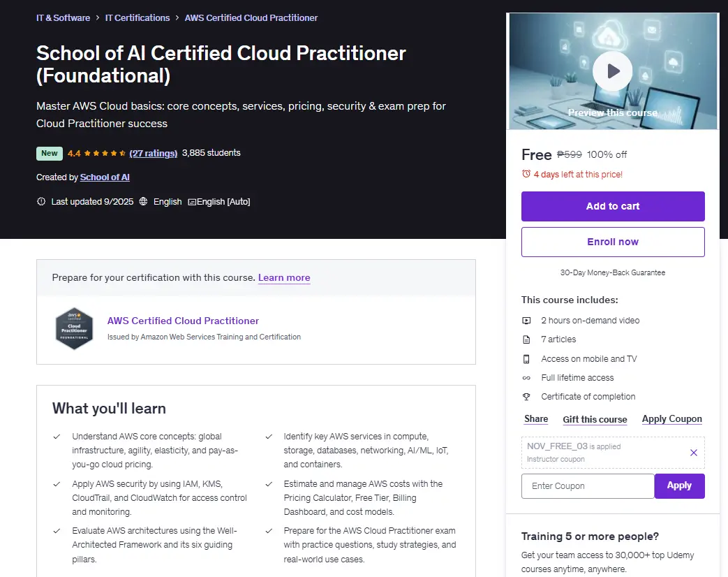
Task: Click 2 hours on-demand video text
Action: point(590,321)
